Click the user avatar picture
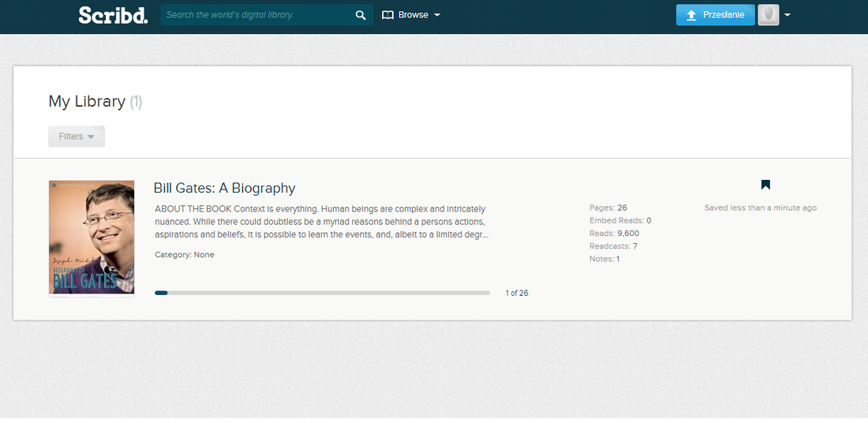Image resolution: width=868 pixels, height=423 pixels. [769, 15]
